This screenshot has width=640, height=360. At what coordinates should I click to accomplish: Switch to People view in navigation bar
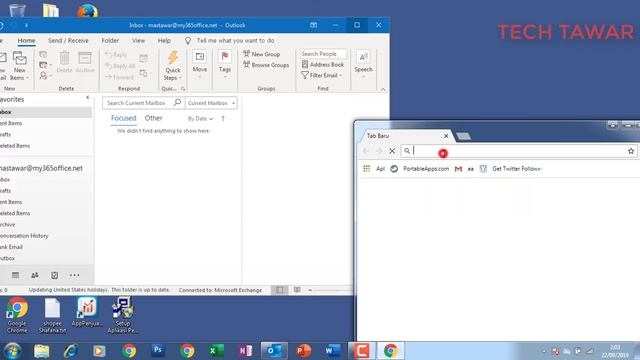pos(35,275)
